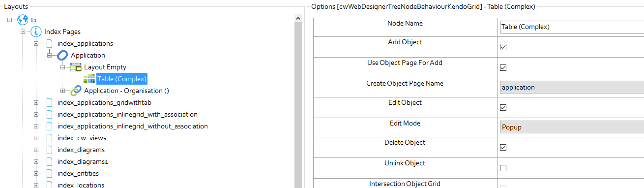Select index_entities in the layout tree
This screenshot has width=644, height=188.
(x=78, y=173)
